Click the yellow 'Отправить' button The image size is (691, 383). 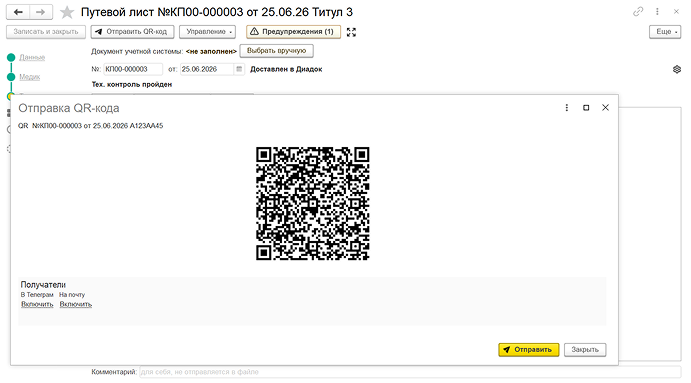528,350
